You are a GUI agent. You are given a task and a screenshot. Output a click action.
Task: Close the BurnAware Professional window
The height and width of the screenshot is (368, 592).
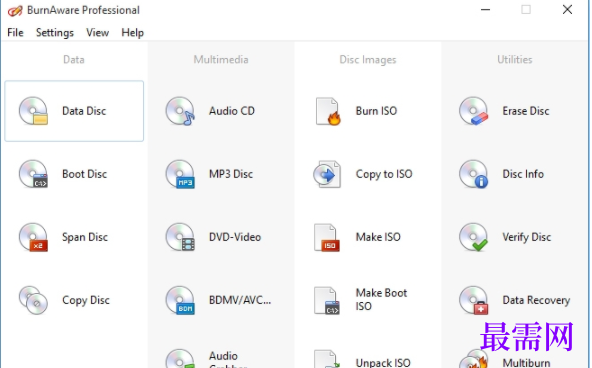pyautogui.click(x=567, y=10)
